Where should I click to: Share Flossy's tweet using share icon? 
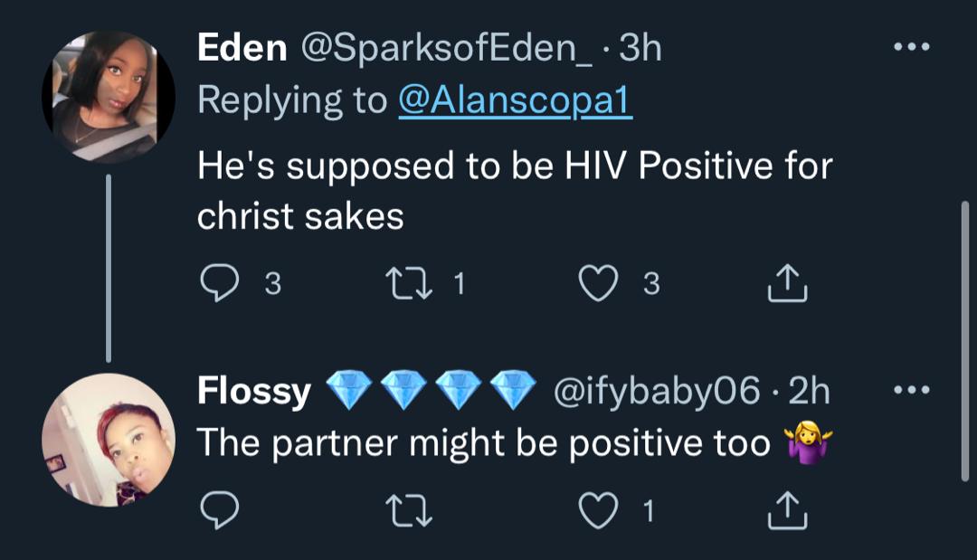(787, 511)
